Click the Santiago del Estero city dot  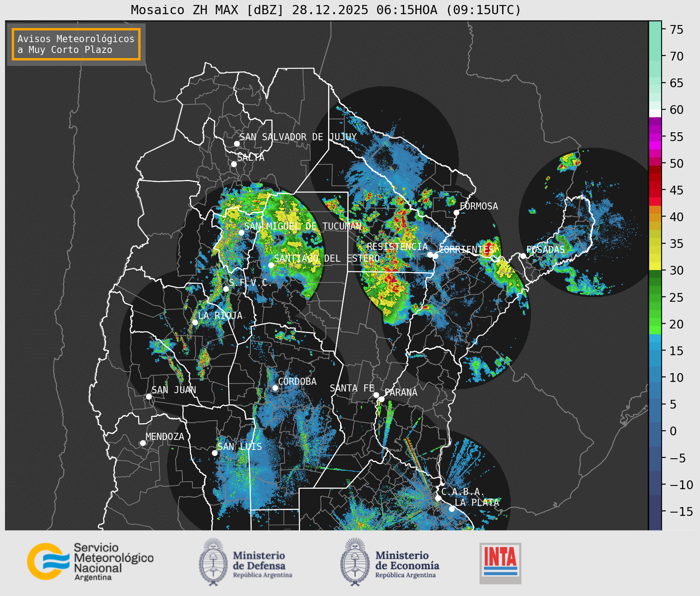coord(271,265)
